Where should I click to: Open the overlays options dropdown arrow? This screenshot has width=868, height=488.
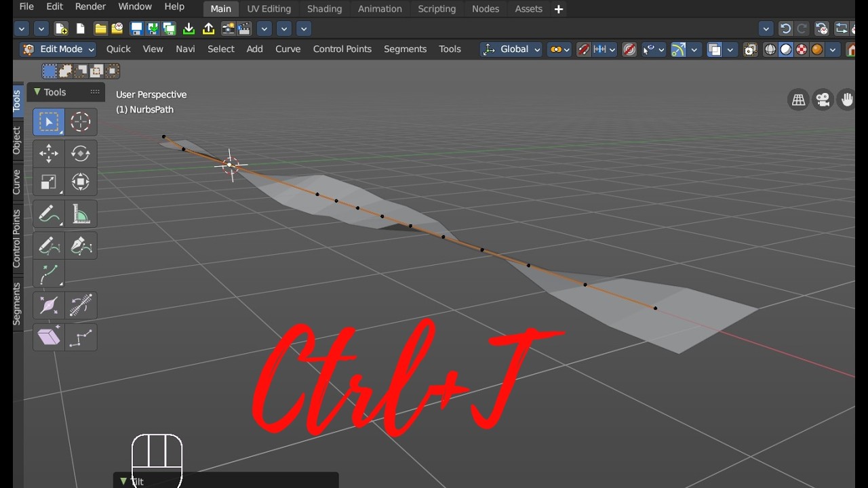pyautogui.click(x=730, y=49)
